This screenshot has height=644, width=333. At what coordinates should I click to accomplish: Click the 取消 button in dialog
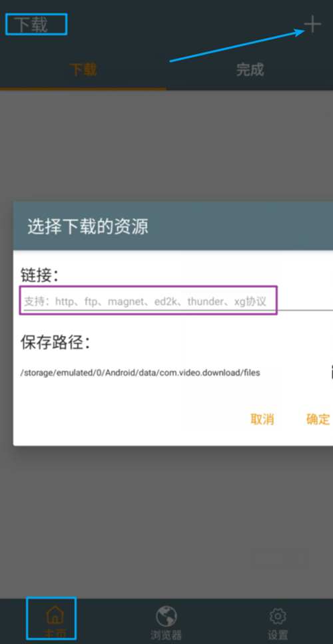262,419
